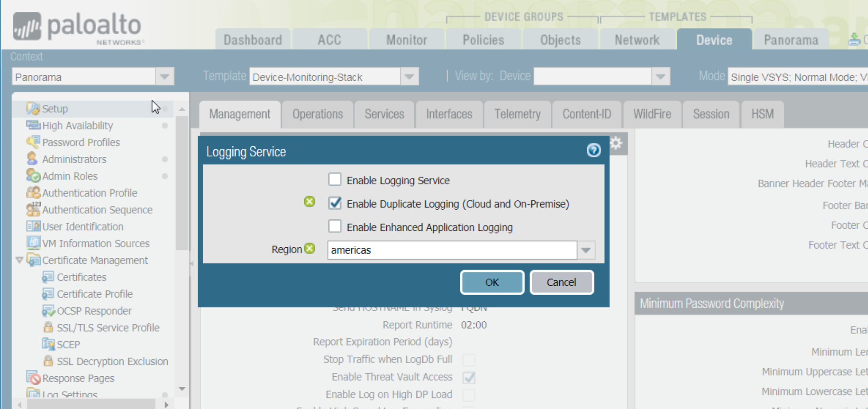
Task: Cancel the Logging Service dialog
Action: 561,282
